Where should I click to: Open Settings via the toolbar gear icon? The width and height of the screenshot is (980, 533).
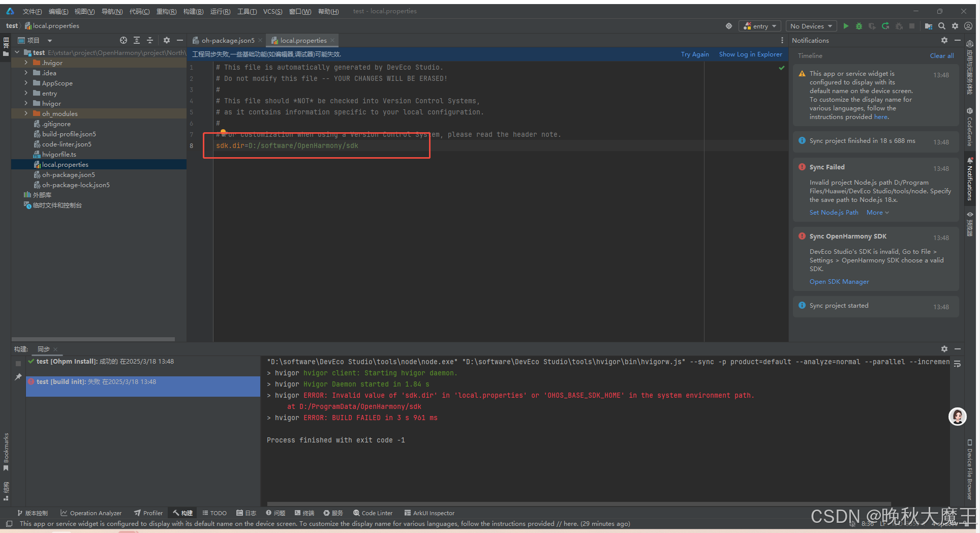click(956, 26)
